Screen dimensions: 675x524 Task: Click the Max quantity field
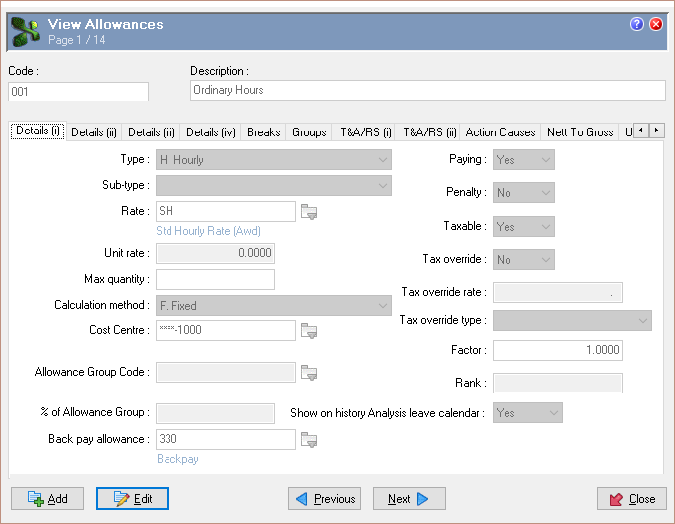[215, 279]
